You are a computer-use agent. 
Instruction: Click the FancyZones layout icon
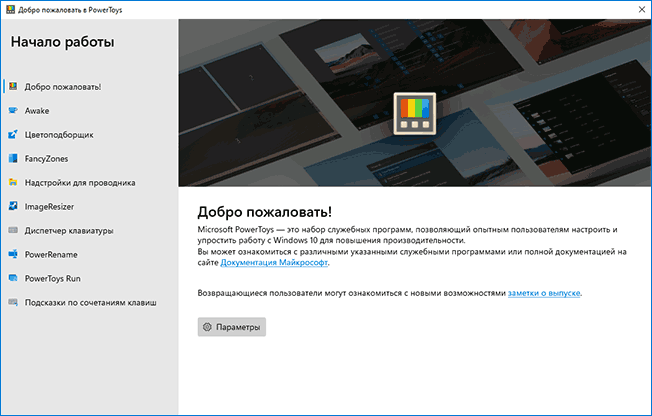(13, 158)
